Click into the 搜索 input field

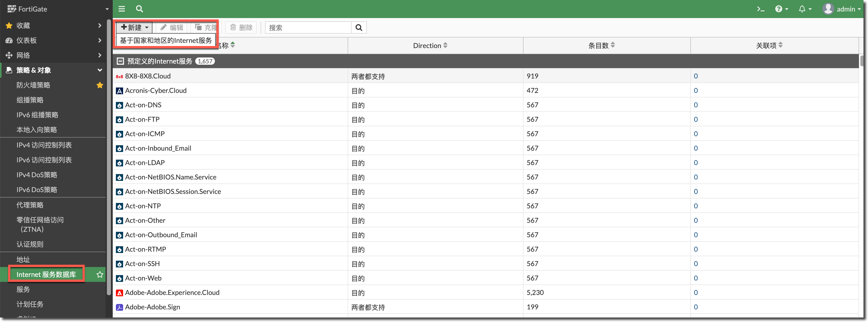tap(308, 28)
